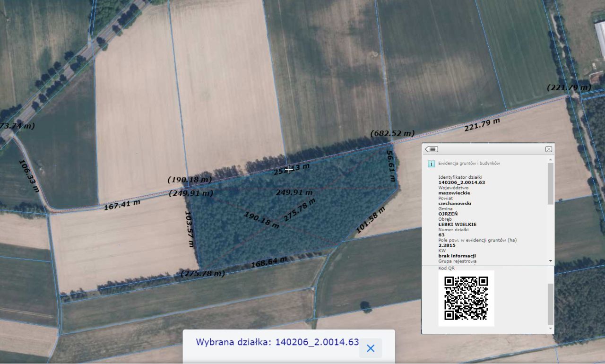Click the info icon next to Ewidencja gruntów

tap(431, 163)
